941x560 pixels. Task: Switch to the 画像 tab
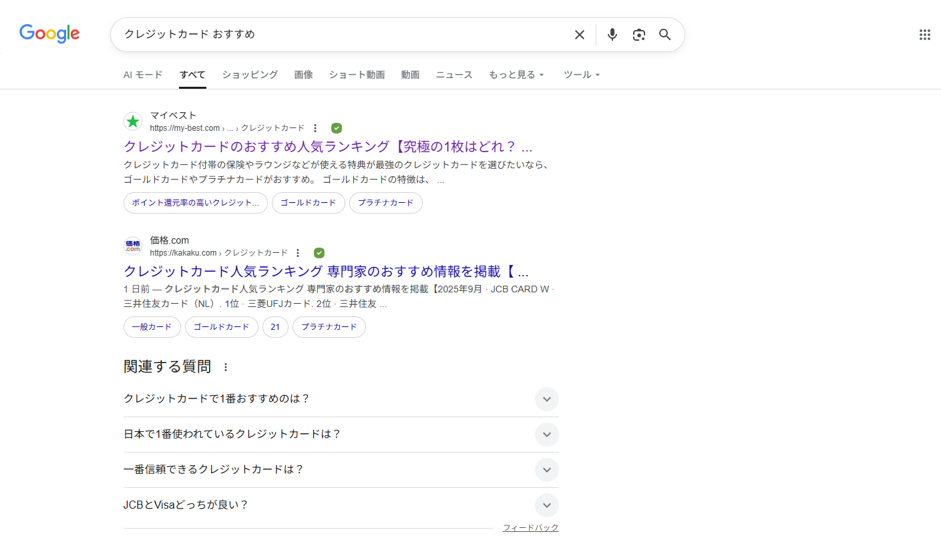[x=303, y=75]
